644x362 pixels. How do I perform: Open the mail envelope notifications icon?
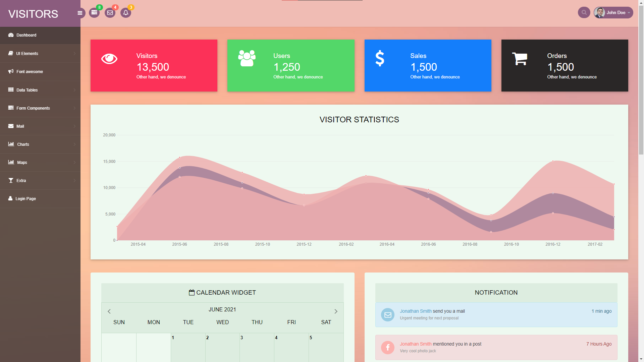(110, 13)
